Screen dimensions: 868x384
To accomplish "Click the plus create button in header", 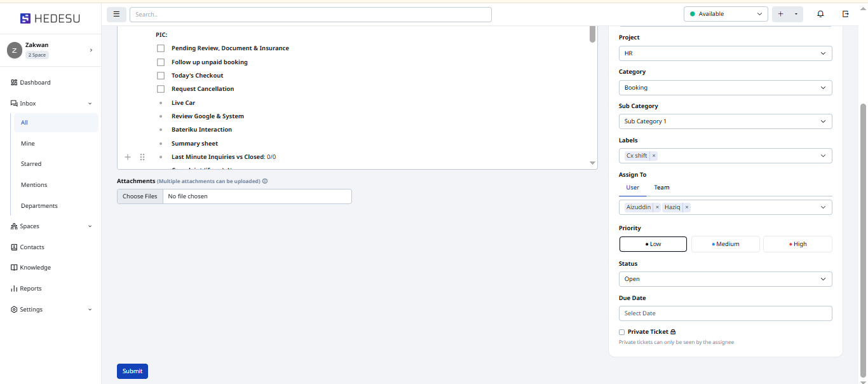I will pyautogui.click(x=781, y=14).
